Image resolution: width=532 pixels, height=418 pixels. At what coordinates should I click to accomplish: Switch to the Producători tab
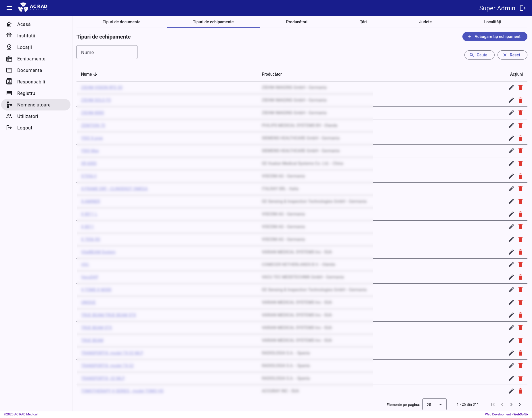[x=296, y=22]
